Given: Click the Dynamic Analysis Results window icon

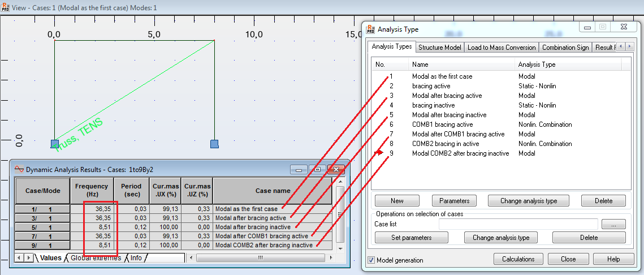Looking at the screenshot, I should pyautogui.click(x=19, y=169).
